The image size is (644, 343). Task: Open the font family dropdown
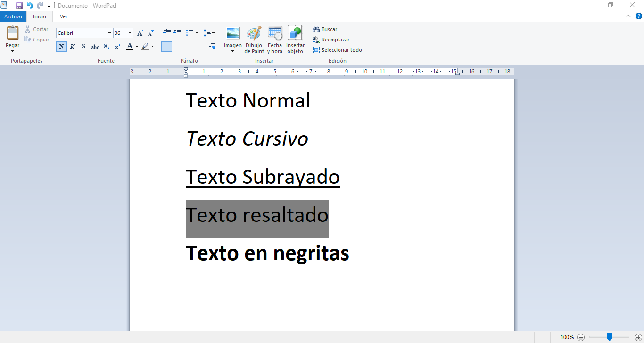click(109, 33)
